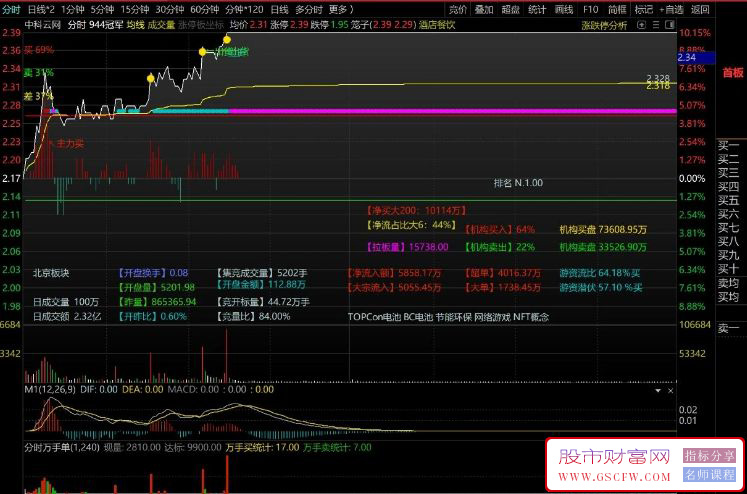Click the blue 2.34 price tag
The image size is (747, 494).
[696, 58]
